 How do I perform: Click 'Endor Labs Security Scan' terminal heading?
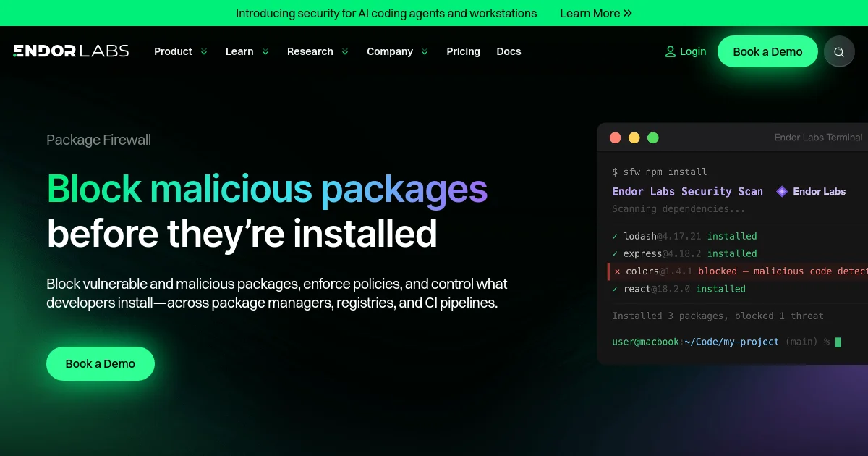(x=687, y=191)
